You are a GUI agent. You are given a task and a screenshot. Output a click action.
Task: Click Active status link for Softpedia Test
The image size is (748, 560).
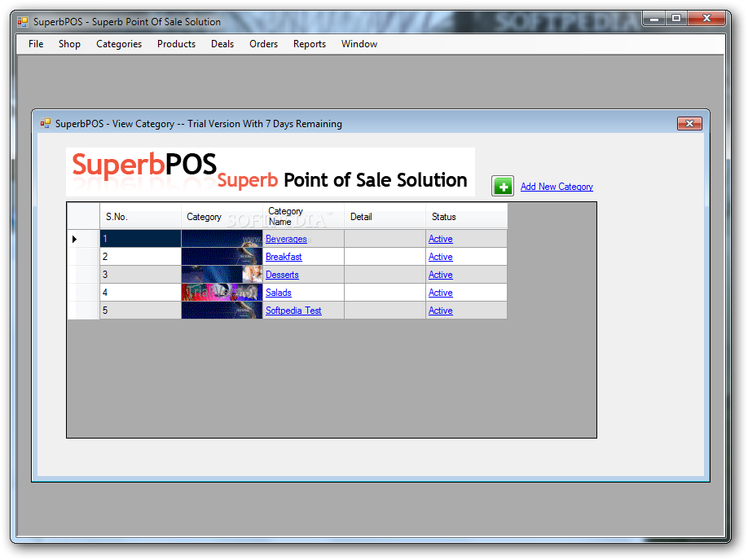[440, 311]
